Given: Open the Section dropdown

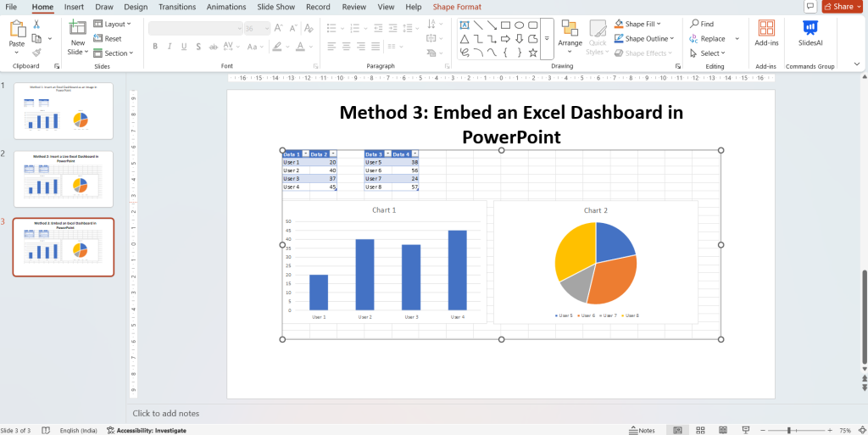Looking at the screenshot, I should coord(114,53).
